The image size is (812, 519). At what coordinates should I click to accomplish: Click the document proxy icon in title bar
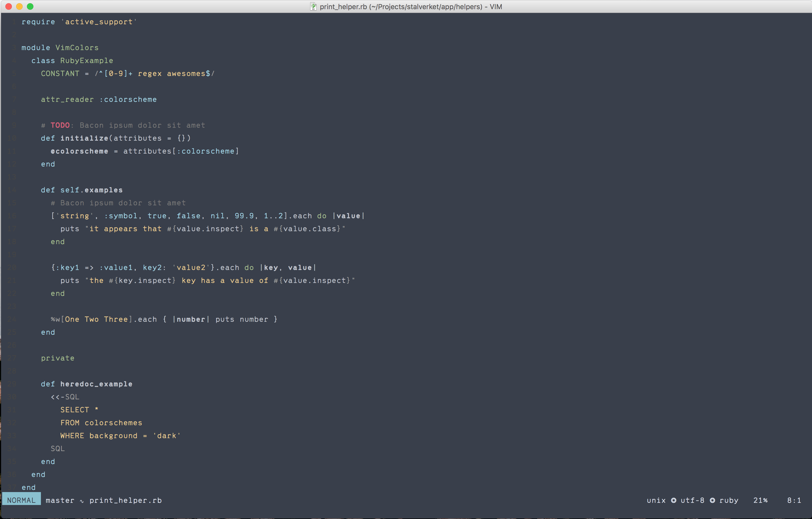(313, 7)
